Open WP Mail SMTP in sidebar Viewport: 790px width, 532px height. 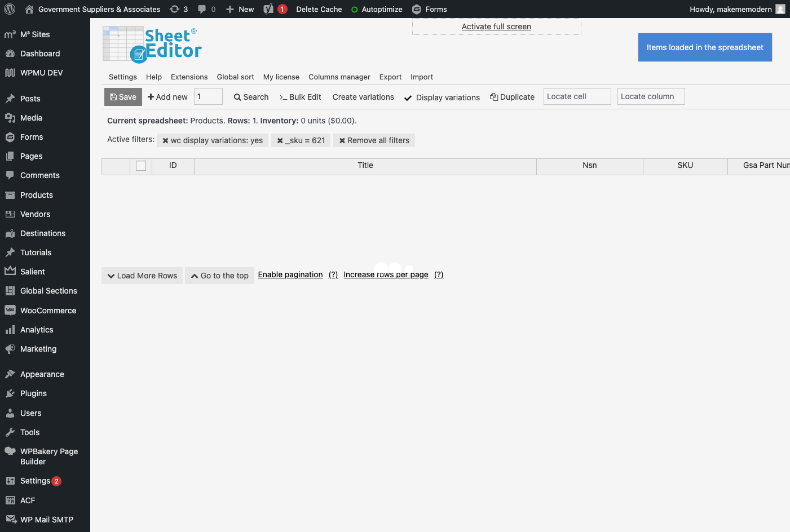tap(47, 520)
